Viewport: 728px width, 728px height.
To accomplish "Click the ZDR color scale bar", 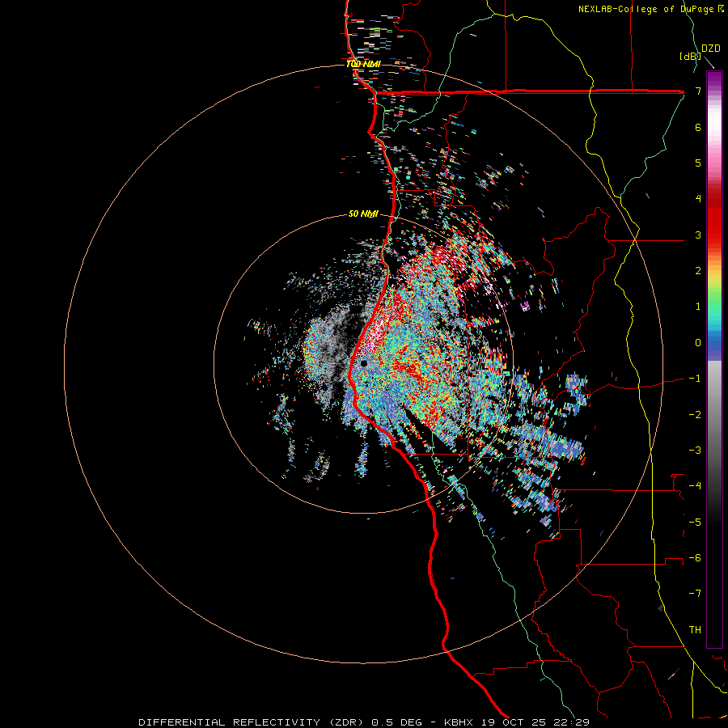I will click(x=714, y=359).
